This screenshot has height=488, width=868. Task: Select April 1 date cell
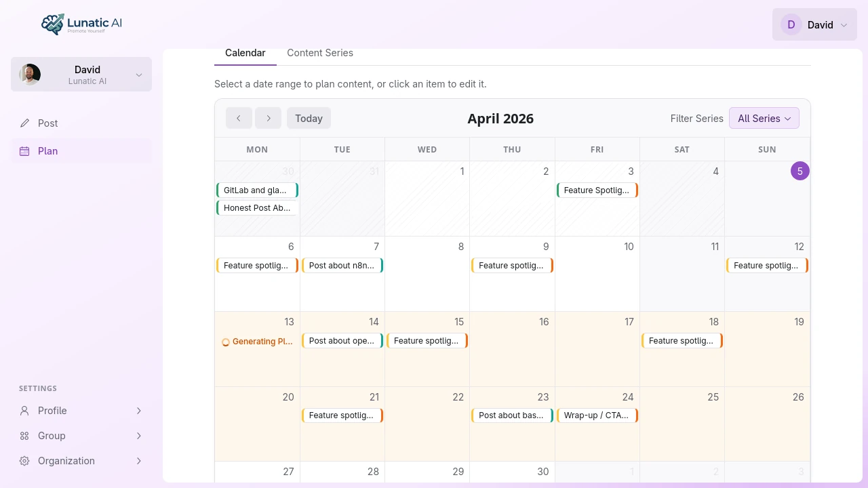tap(427, 199)
